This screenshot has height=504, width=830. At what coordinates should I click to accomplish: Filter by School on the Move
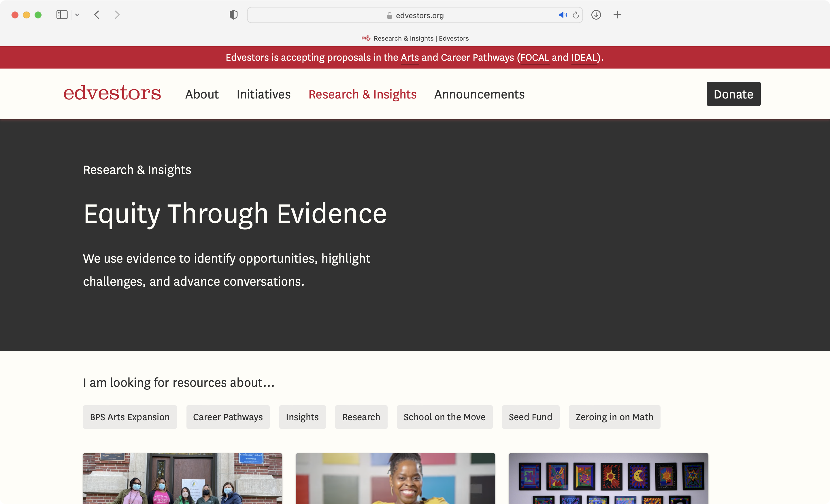(444, 417)
